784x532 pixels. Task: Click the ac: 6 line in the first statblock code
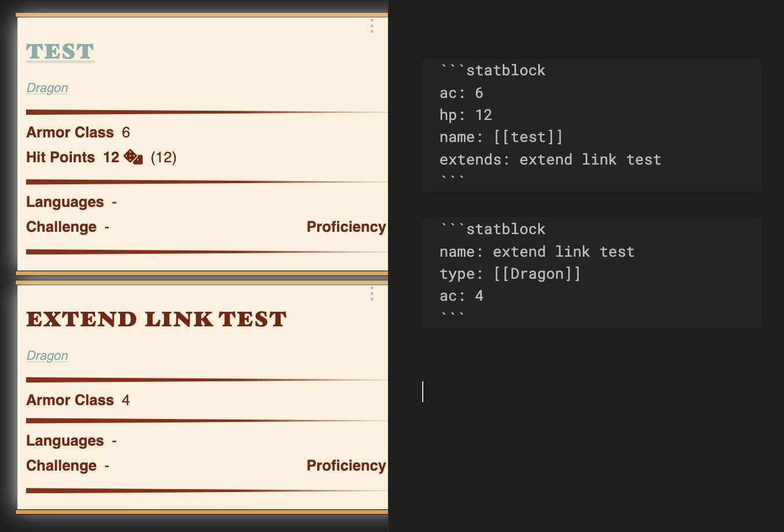[x=461, y=93]
